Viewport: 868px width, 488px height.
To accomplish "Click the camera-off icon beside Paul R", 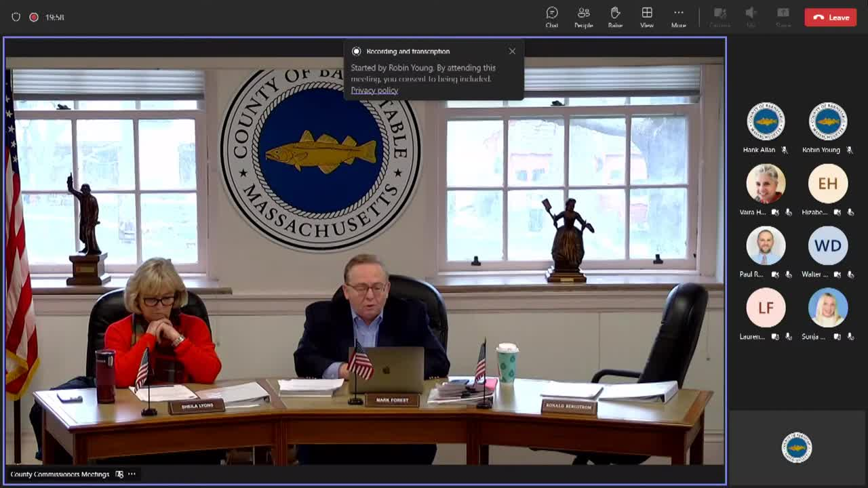I will pyautogui.click(x=775, y=274).
